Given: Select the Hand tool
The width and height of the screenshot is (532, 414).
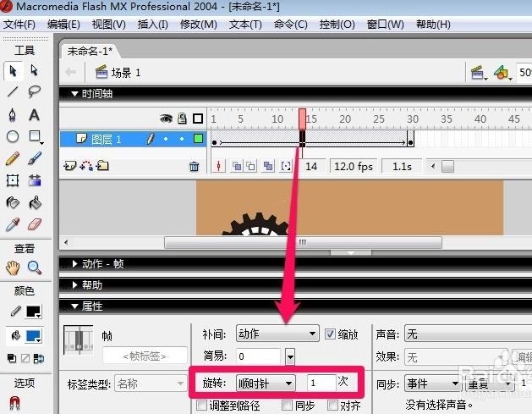Looking at the screenshot, I should pyautogui.click(x=13, y=268).
